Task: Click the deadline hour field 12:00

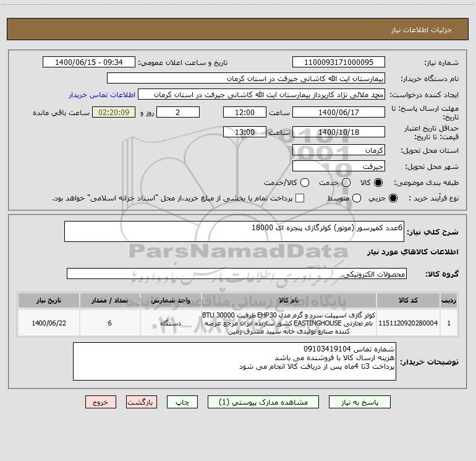Action: [x=245, y=112]
